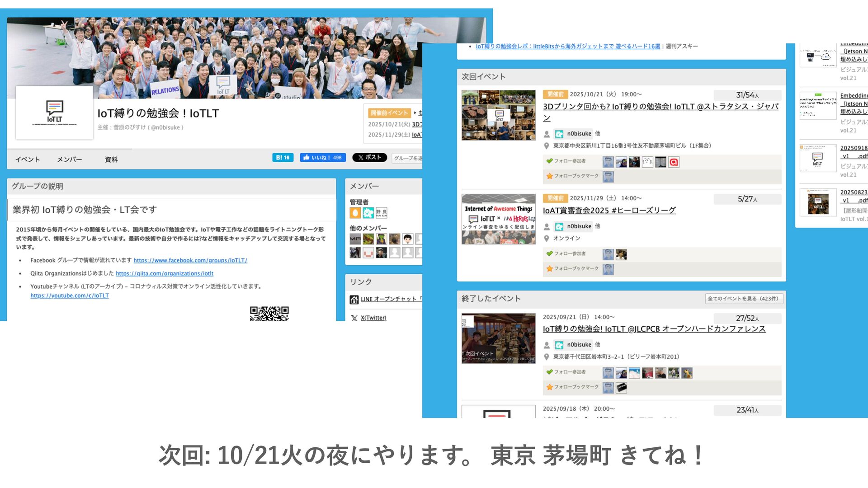This screenshot has height=488, width=868.
Task: Click the IoTLT group logo icon
Action: (x=54, y=113)
